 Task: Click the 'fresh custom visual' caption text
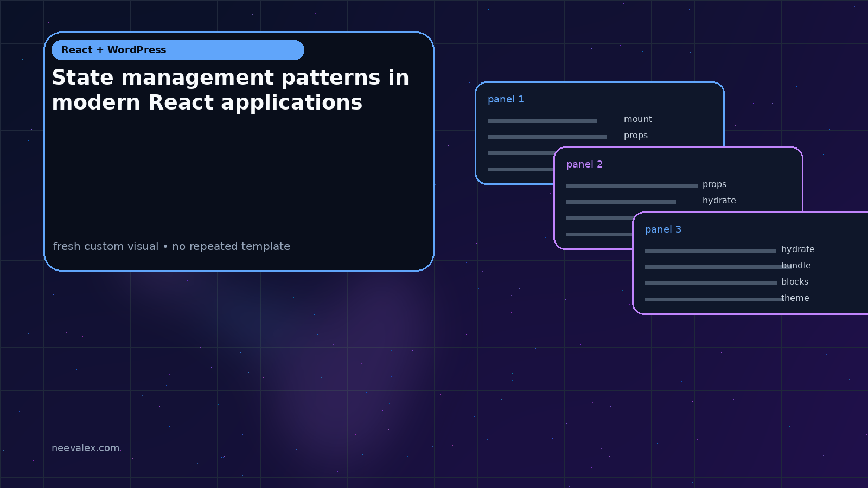pos(171,246)
